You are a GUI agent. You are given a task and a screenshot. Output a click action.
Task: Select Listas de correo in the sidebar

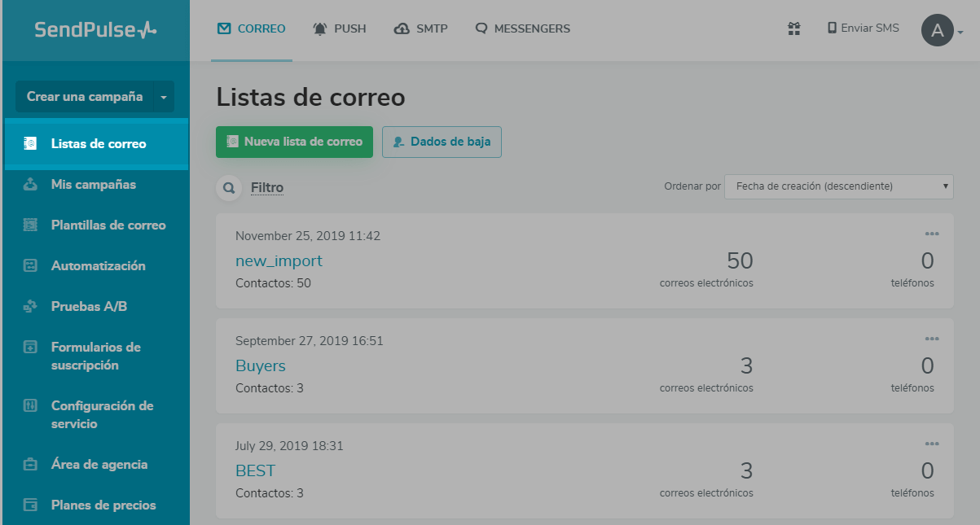pyautogui.click(x=95, y=143)
